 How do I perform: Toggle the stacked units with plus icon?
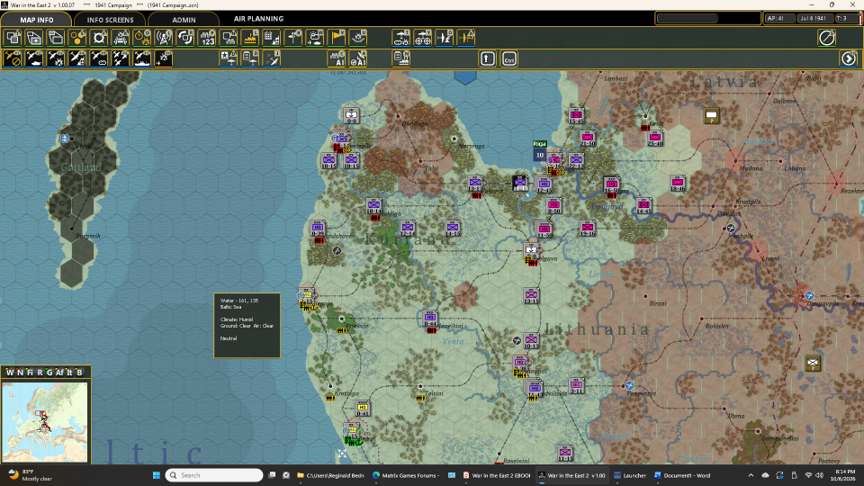point(35,37)
